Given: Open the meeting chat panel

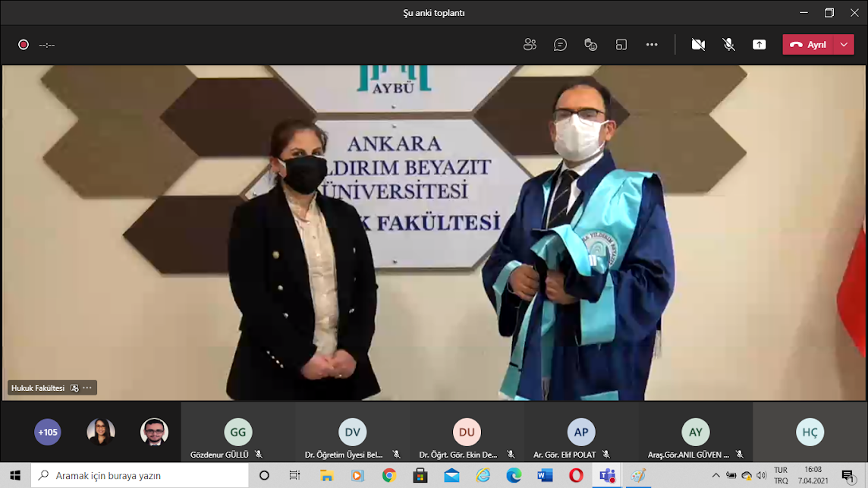Looking at the screenshot, I should [560, 45].
